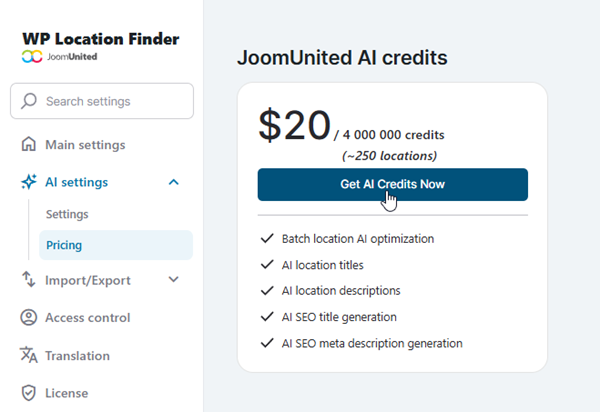Click the Translation language icon
600x412 pixels.
[29, 355]
